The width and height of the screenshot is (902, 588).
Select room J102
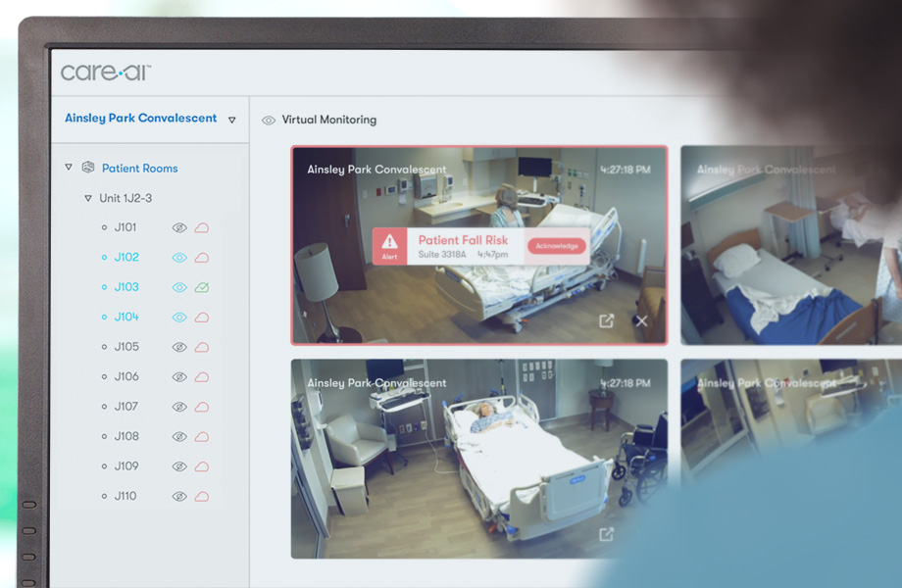126,258
